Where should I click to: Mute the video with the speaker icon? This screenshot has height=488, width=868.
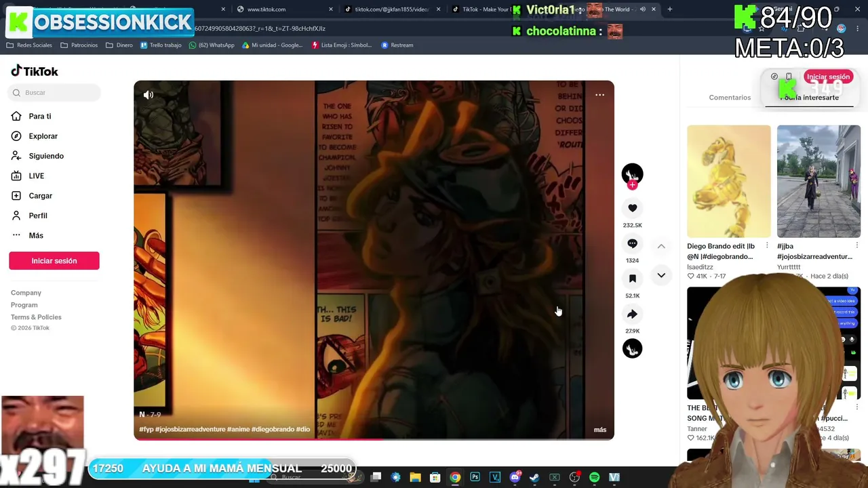(149, 95)
